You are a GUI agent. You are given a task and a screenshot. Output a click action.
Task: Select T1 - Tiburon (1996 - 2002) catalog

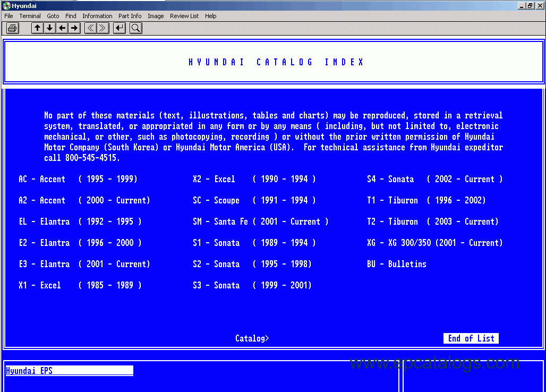426,201
